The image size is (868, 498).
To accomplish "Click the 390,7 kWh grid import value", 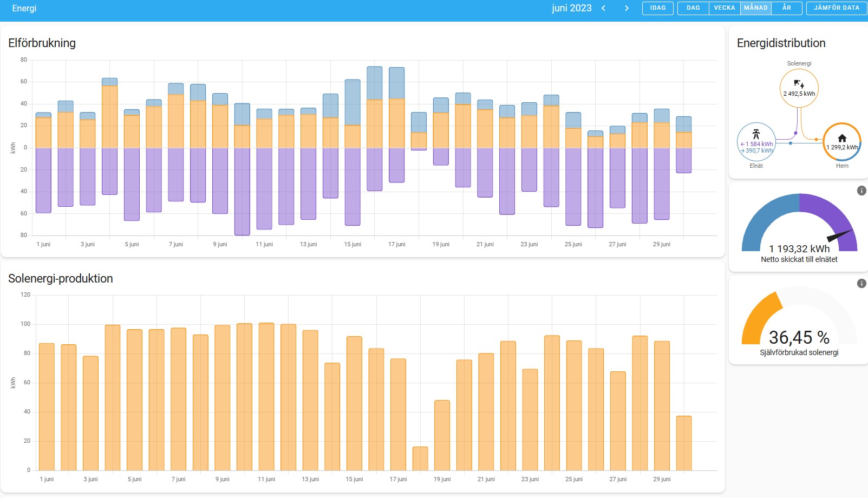I will coord(756,150).
